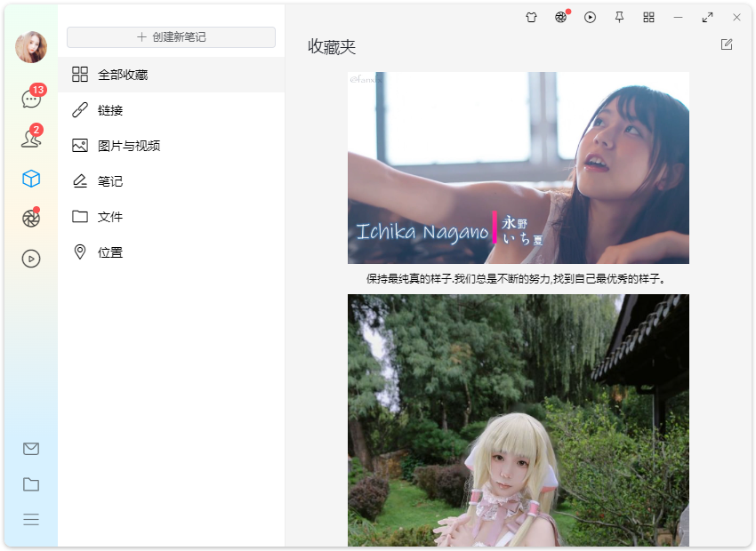Open File Transfer folder icon in sidebar
Image resolution: width=756 pixels, height=551 pixels.
[30, 484]
